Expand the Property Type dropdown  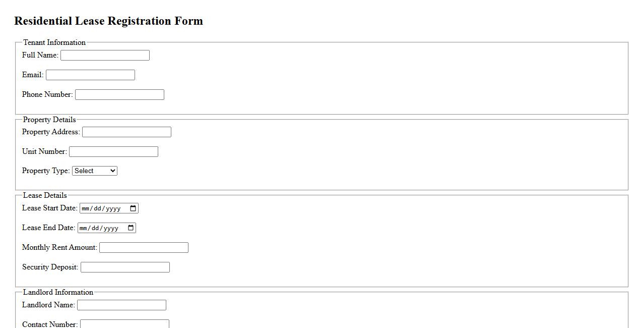pos(95,171)
